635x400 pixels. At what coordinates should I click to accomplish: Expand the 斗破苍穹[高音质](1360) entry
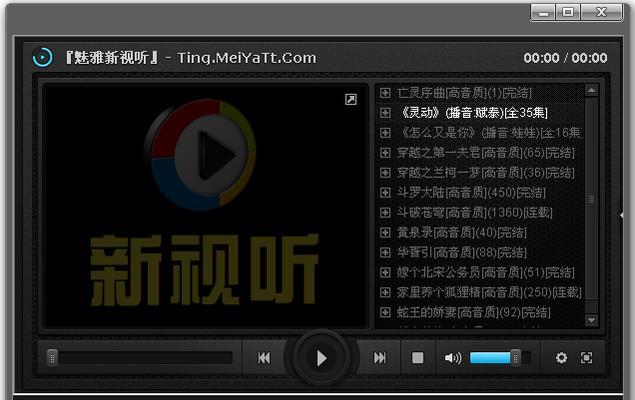click(x=385, y=213)
